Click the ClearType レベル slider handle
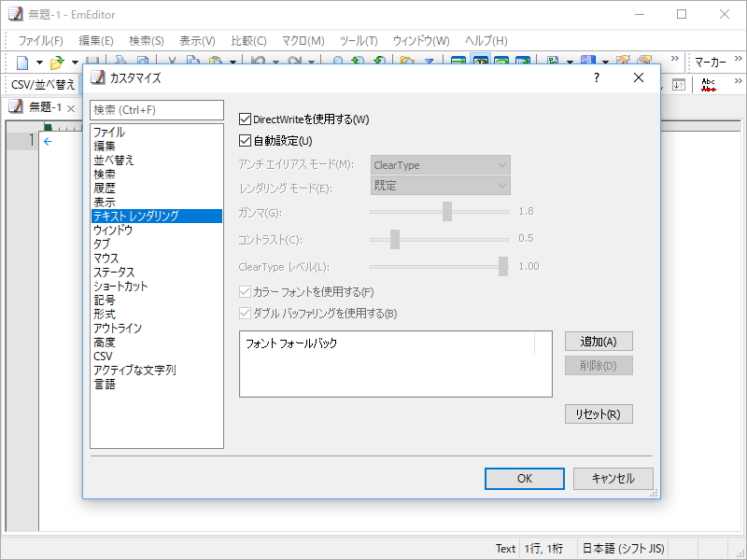The image size is (747, 560). [503, 267]
